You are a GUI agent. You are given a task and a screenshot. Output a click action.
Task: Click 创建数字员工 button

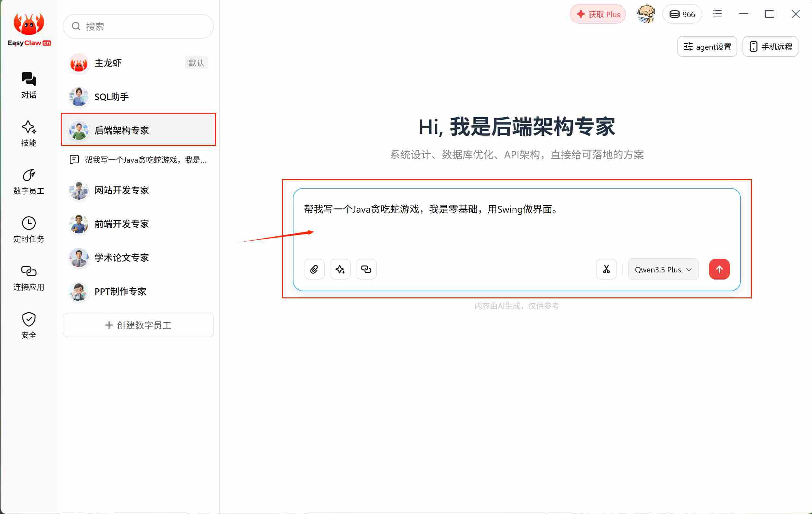pyautogui.click(x=138, y=325)
